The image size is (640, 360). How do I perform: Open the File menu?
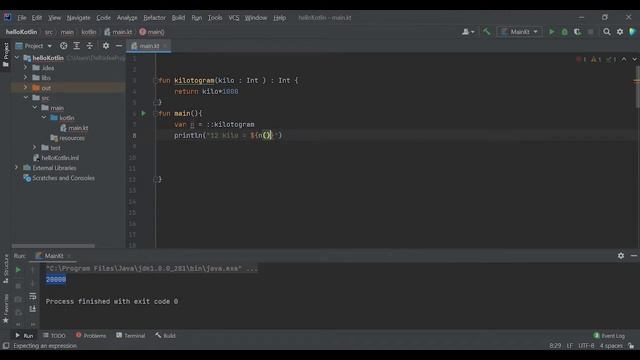22,18
